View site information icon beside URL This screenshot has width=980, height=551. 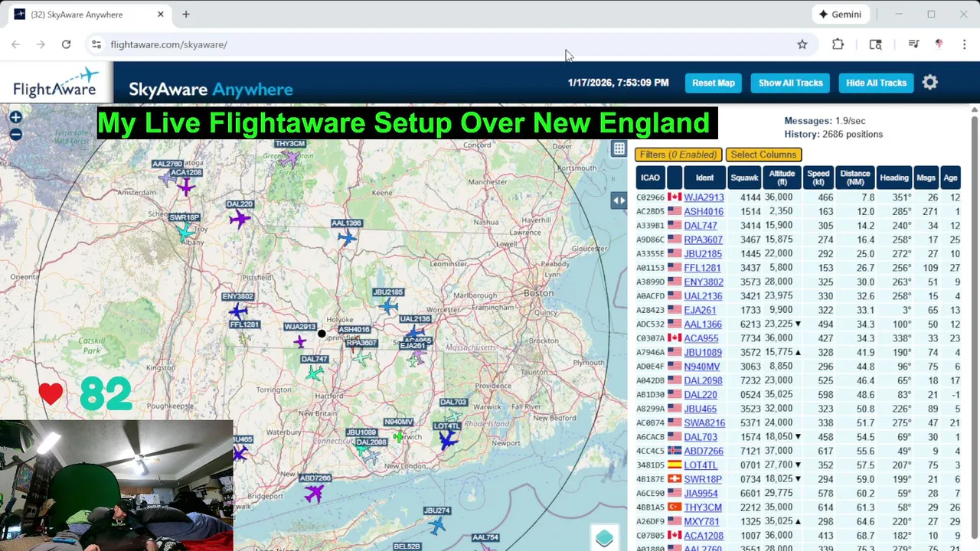point(96,44)
